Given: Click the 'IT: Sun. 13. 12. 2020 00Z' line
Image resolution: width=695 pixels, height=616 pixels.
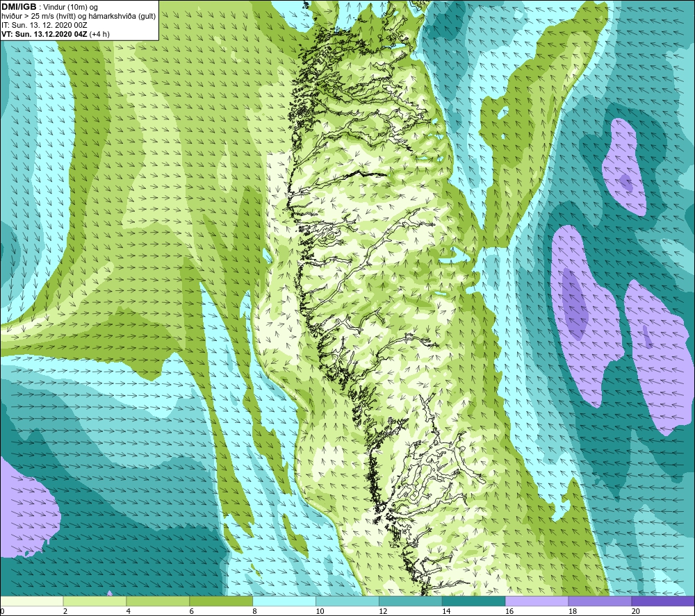Looking at the screenshot, I should (44, 25).
